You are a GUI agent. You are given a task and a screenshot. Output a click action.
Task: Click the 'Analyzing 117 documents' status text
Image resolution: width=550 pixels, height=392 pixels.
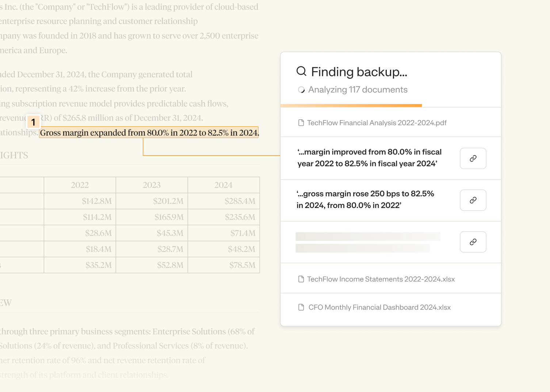click(358, 90)
